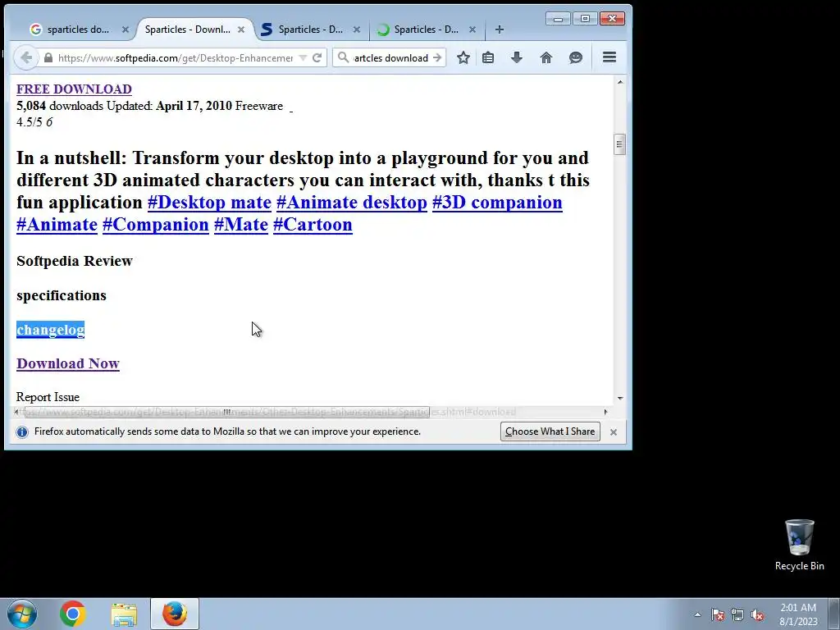840x630 pixels.
Task: Open the Action Center flag icon
Action: point(718,615)
